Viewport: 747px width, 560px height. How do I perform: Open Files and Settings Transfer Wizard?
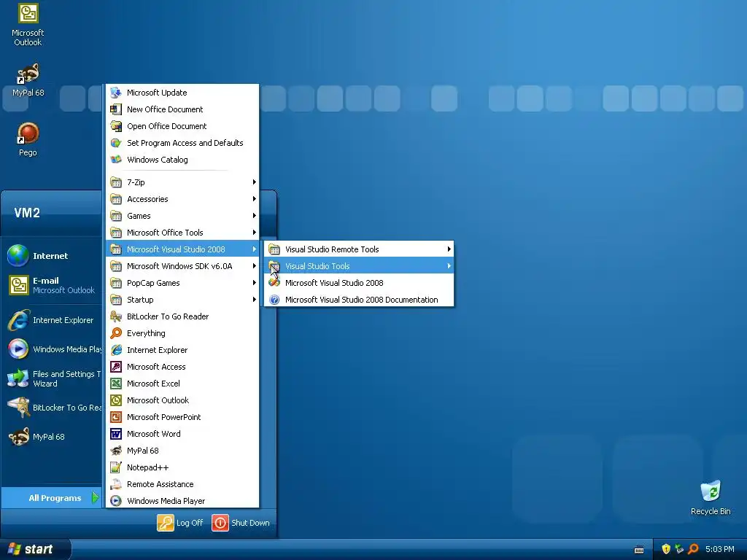[53, 378]
